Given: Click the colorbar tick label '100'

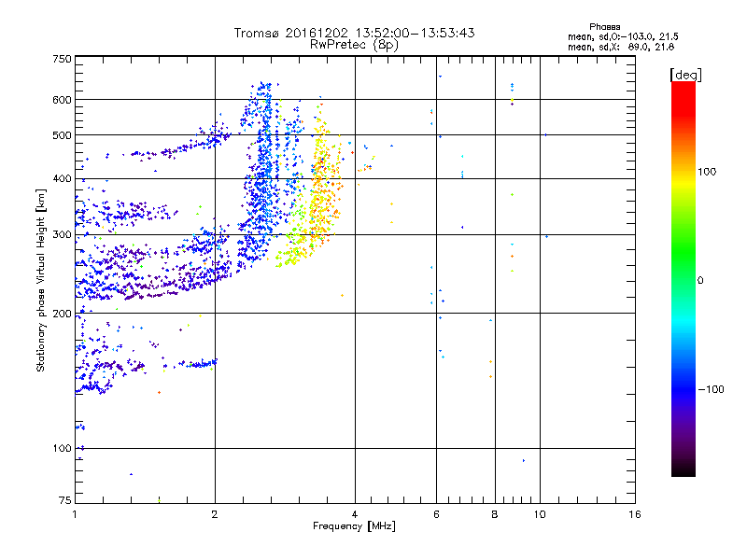Looking at the screenshot, I should click(707, 172).
